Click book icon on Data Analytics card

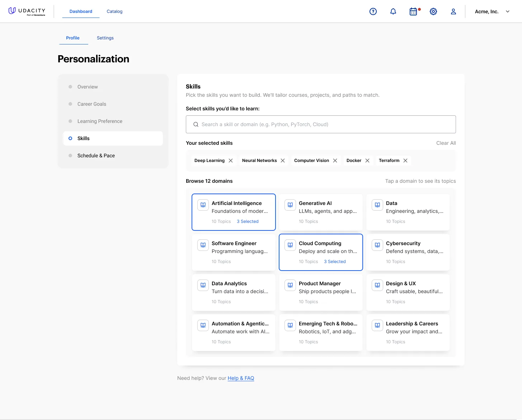click(x=203, y=285)
